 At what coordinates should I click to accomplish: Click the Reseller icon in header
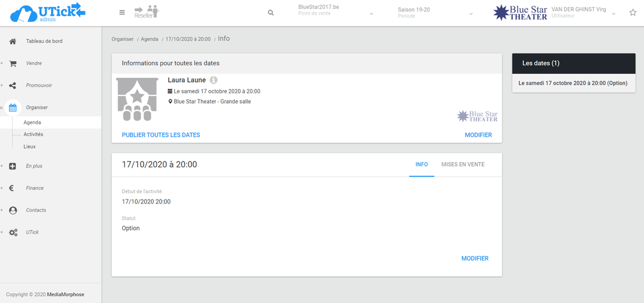[x=146, y=12]
